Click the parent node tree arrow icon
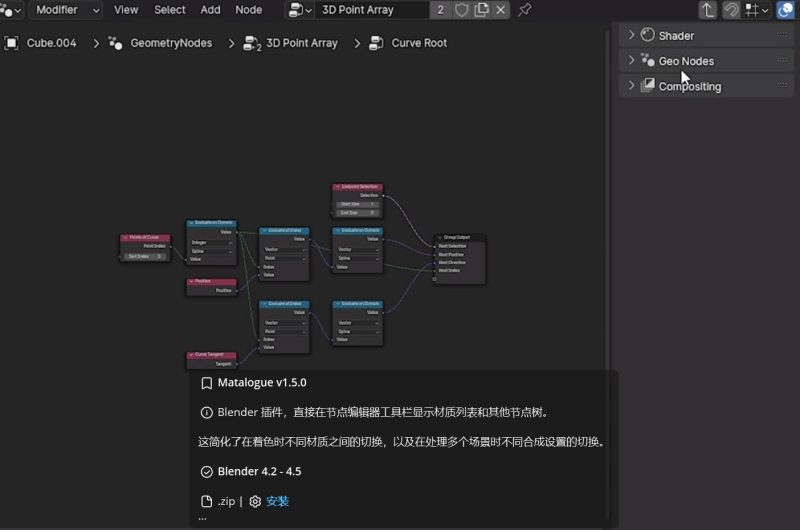Image resolution: width=800 pixels, height=530 pixels. click(x=707, y=10)
